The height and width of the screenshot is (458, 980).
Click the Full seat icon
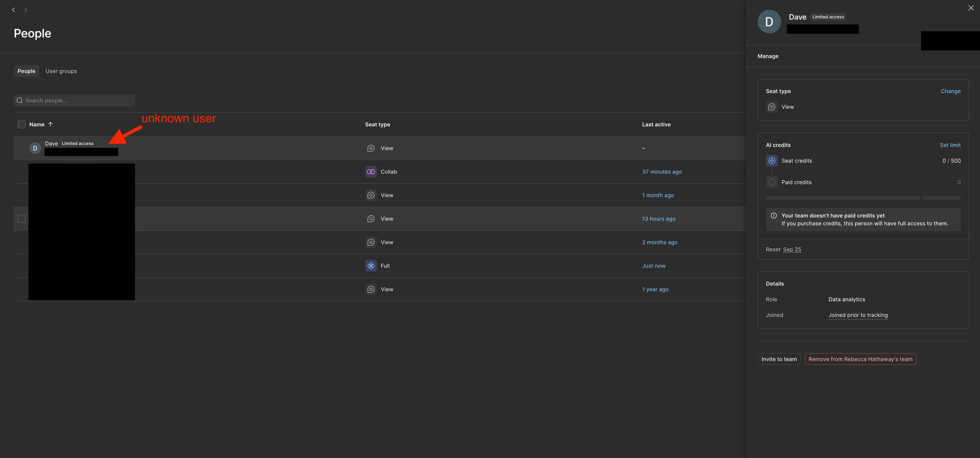[371, 266]
